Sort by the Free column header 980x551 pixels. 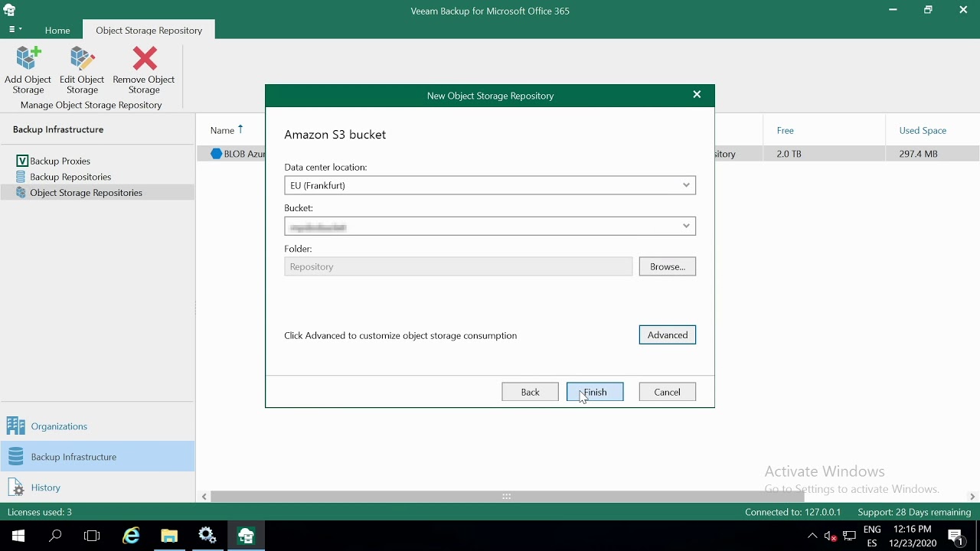pos(785,131)
